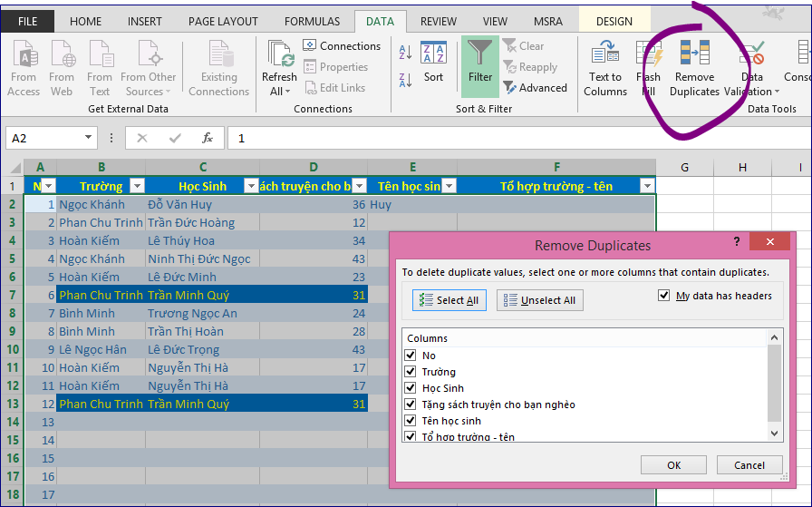Open the Sort dialog
The height and width of the screenshot is (507, 812).
point(433,63)
